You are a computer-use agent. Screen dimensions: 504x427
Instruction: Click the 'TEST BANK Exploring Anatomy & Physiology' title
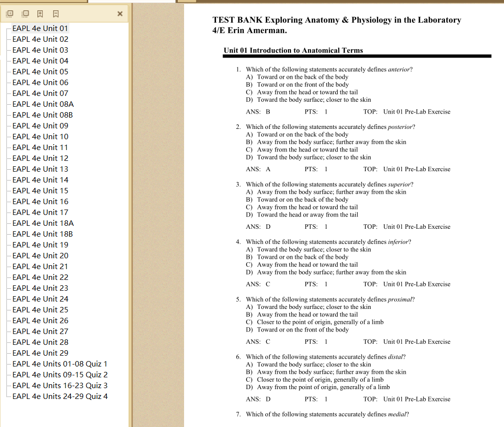[x=337, y=25]
